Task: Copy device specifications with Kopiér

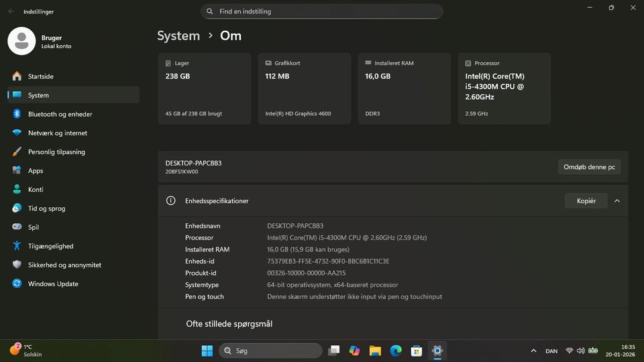Action: 586,200
